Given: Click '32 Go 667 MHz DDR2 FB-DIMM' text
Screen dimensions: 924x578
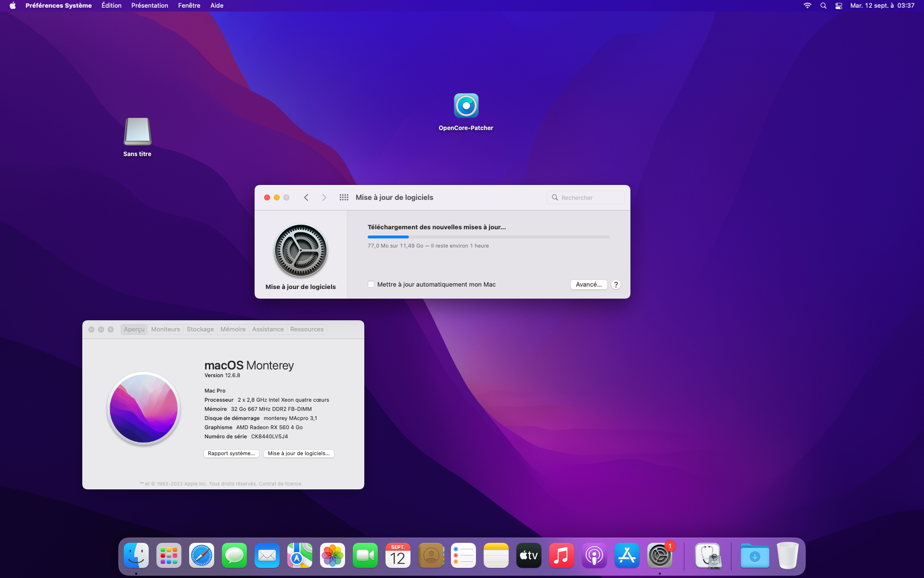Looking at the screenshot, I should (271, 409).
